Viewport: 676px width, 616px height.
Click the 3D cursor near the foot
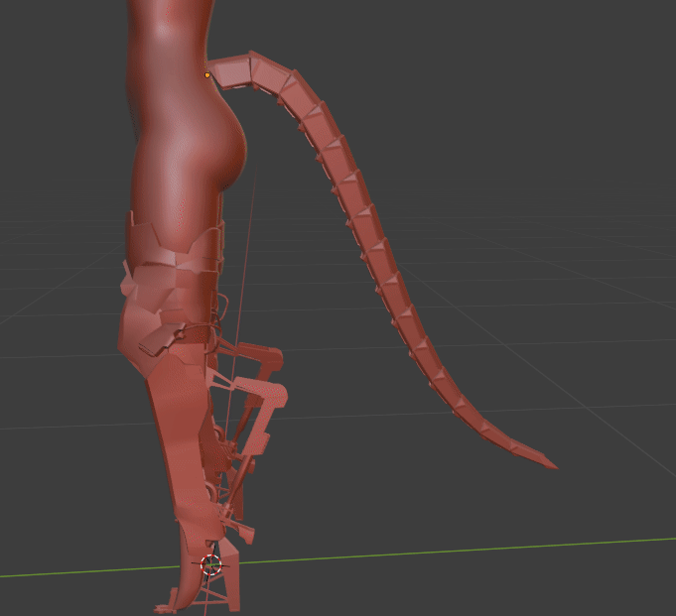[x=210, y=566]
